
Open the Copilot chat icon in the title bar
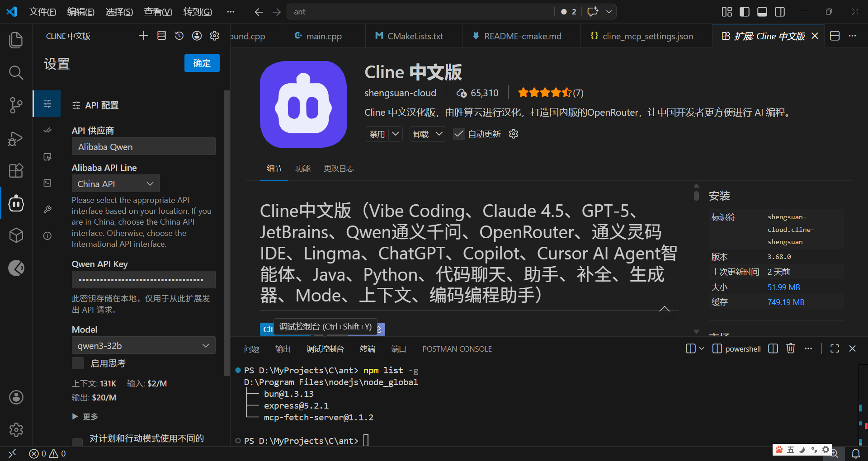(x=593, y=12)
